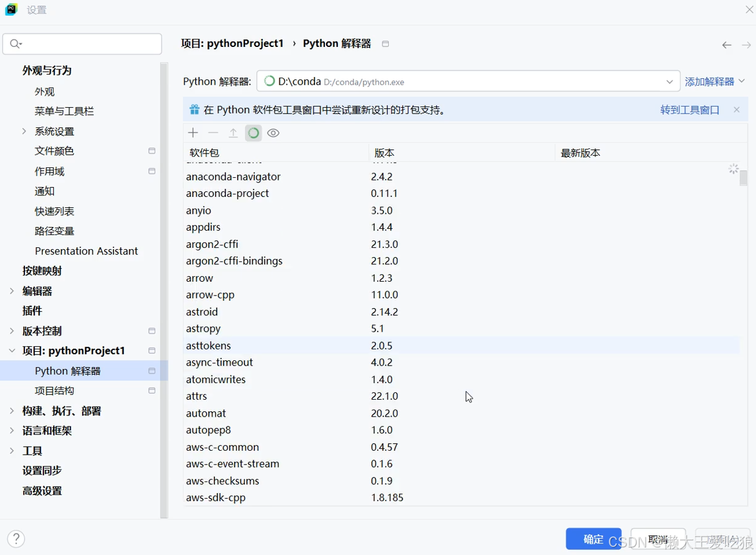Click the green conda package manager icon

pos(253,133)
